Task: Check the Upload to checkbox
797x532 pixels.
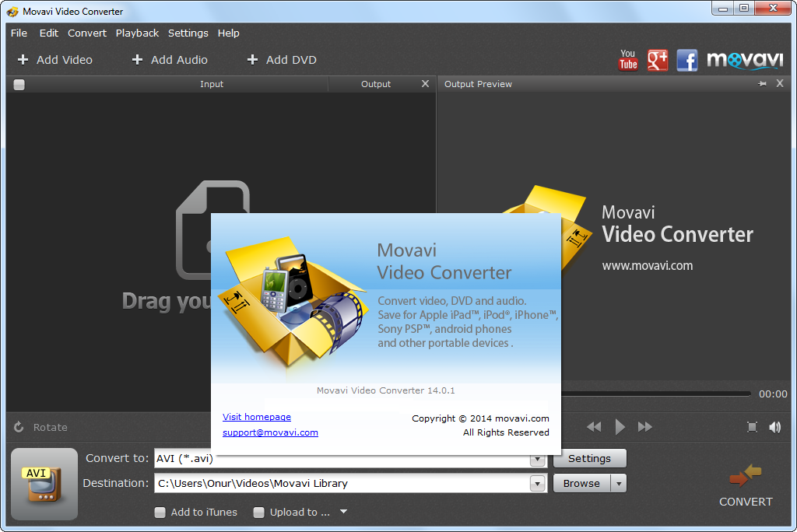Action: (x=259, y=513)
